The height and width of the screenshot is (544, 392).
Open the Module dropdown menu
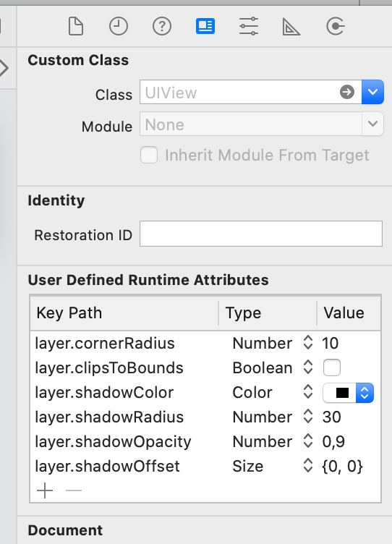tap(372, 124)
